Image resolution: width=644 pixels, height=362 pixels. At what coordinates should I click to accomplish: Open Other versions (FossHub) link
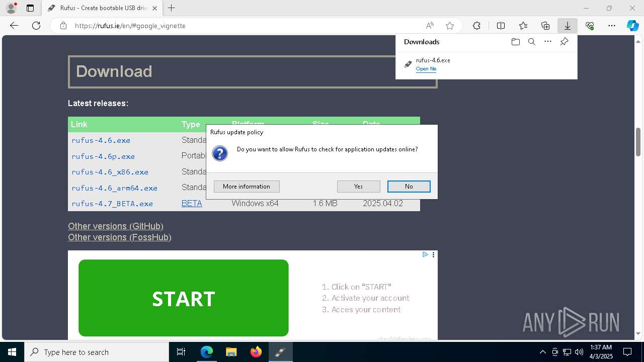pos(120,237)
